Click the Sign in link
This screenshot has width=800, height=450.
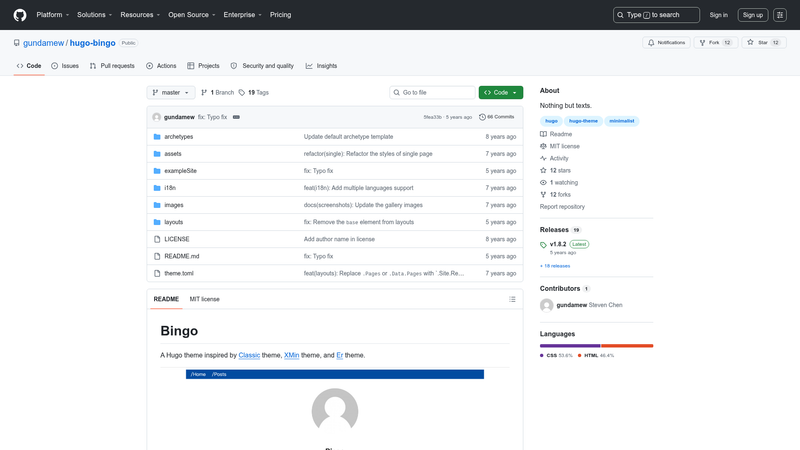pyautogui.click(x=718, y=15)
